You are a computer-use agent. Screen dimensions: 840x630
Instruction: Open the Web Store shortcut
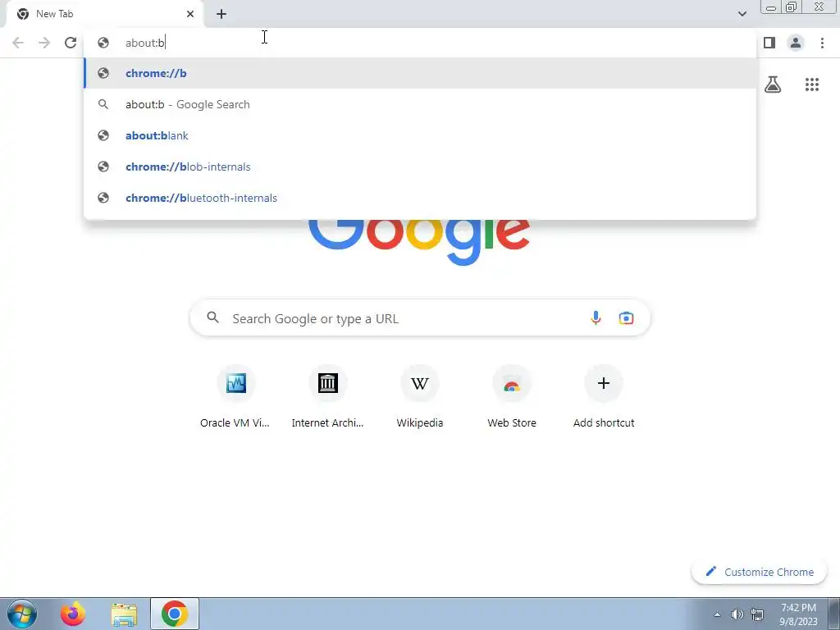pyautogui.click(x=512, y=398)
